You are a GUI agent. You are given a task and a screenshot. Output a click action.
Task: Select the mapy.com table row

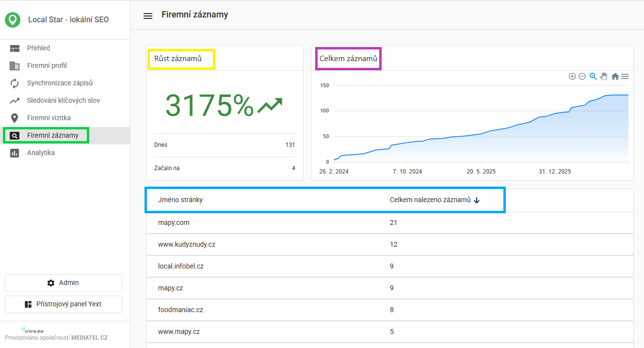390,223
